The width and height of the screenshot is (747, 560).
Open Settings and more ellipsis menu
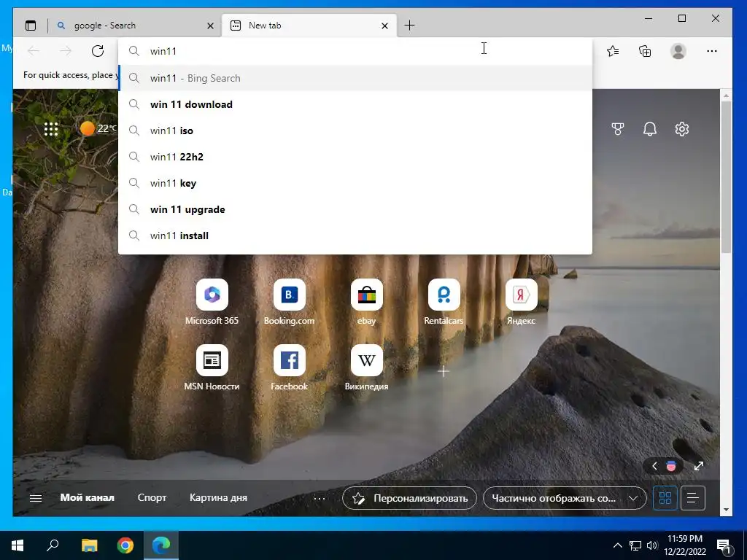pyautogui.click(x=712, y=51)
